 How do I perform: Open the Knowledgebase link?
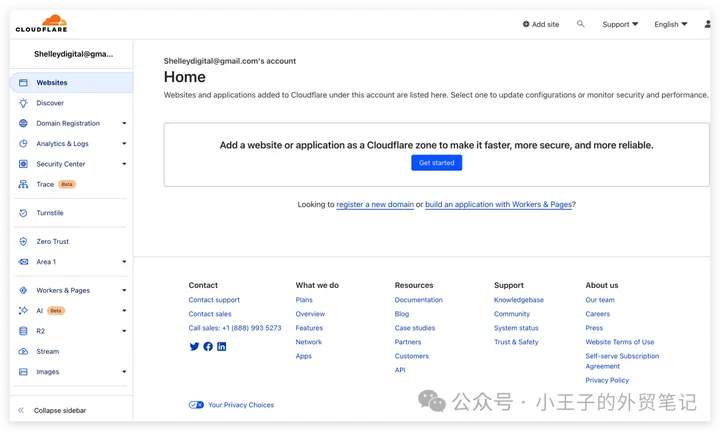[x=518, y=300]
